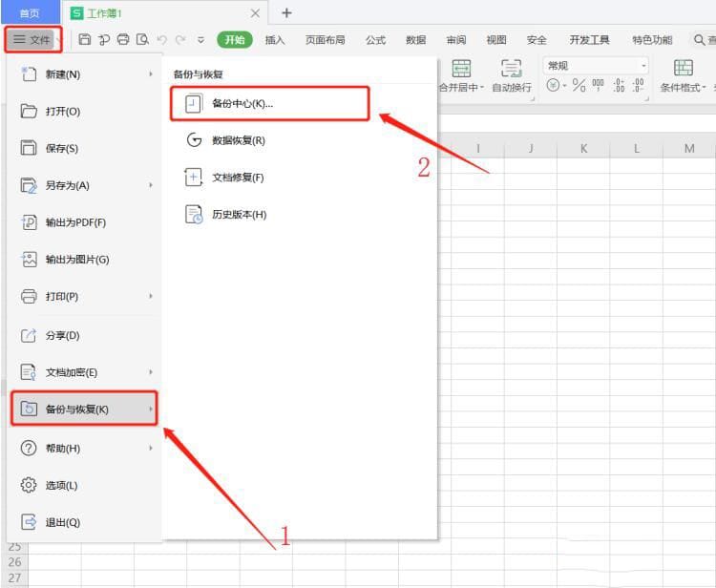
Task: Open the 合并居中 dropdown arrow
Action: 482,87
